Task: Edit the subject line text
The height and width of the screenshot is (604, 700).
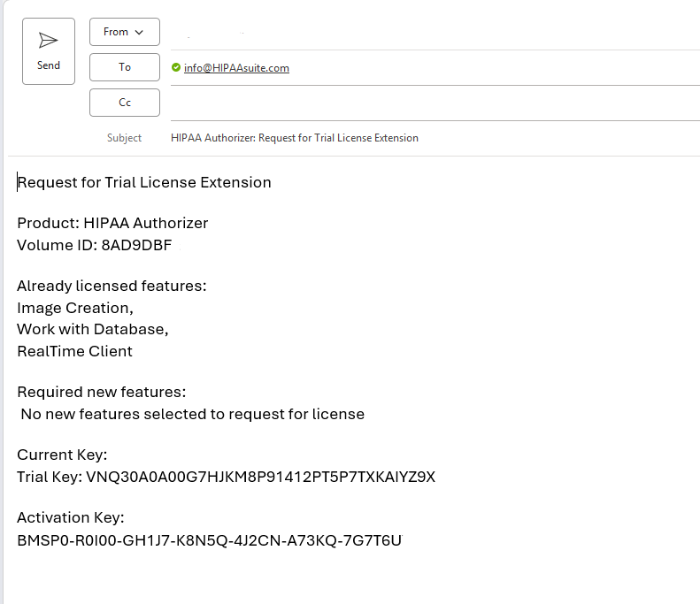Action: tap(295, 138)
